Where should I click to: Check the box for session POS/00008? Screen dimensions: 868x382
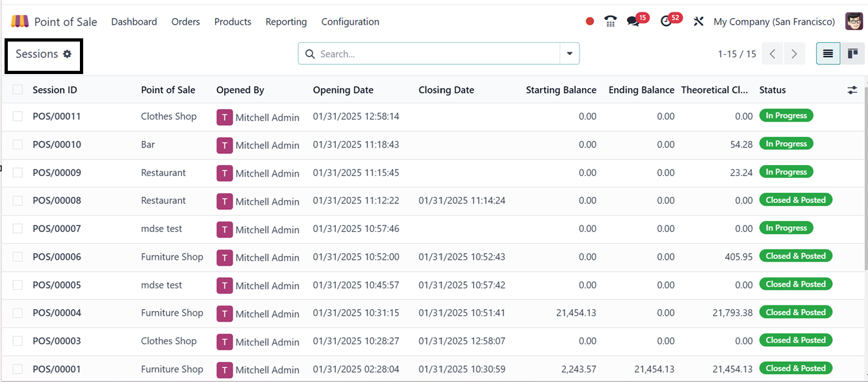click(18, 201)
